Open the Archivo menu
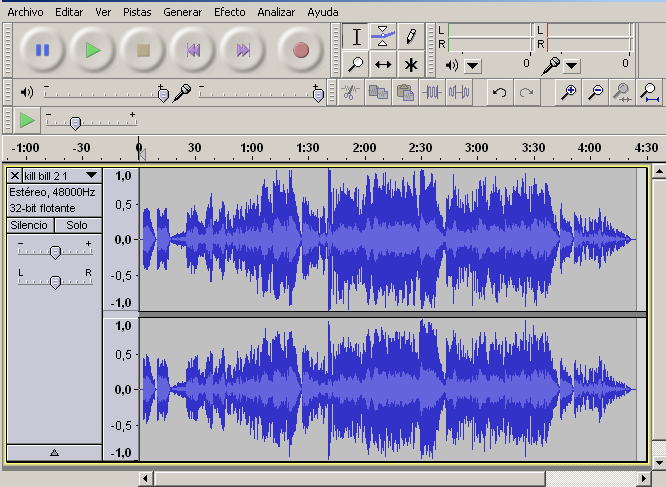Viewport: 666px width, 487px height. [x=25, y=12]
